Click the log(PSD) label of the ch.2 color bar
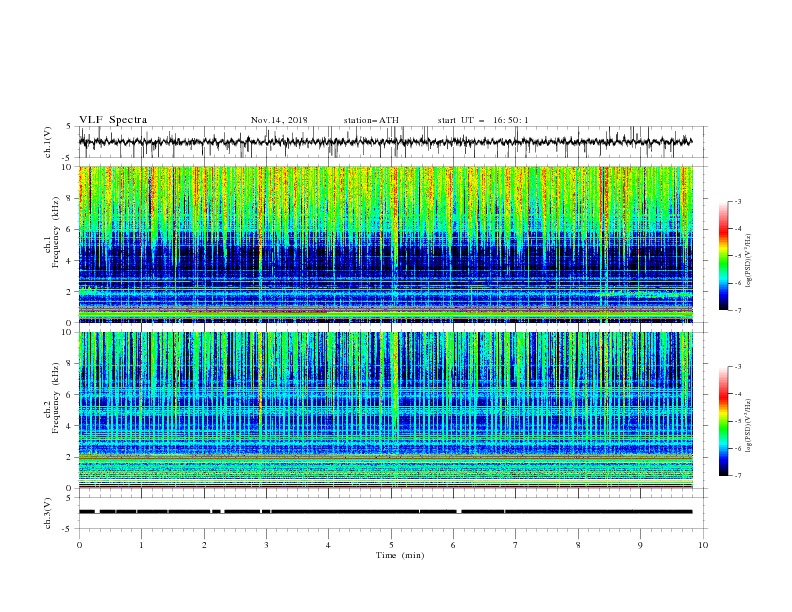The width and height of the screenshot is (792, 612). tap(749, 426)
